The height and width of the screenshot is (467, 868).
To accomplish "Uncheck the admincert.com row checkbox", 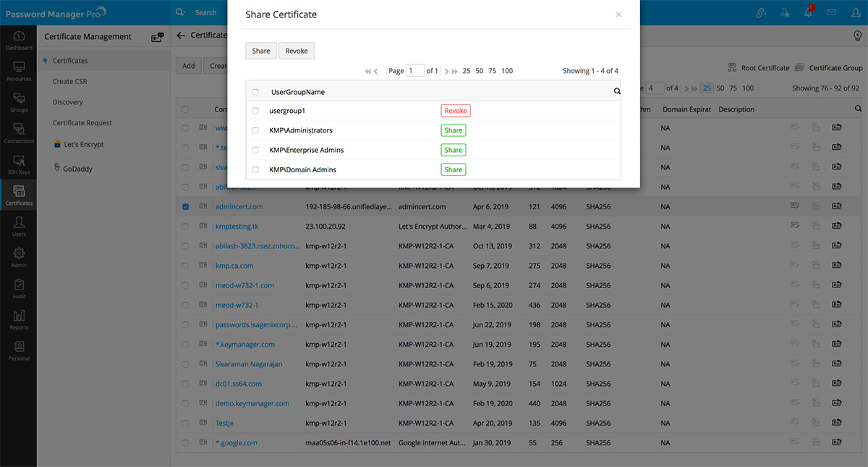I will [x=186, y=206].
